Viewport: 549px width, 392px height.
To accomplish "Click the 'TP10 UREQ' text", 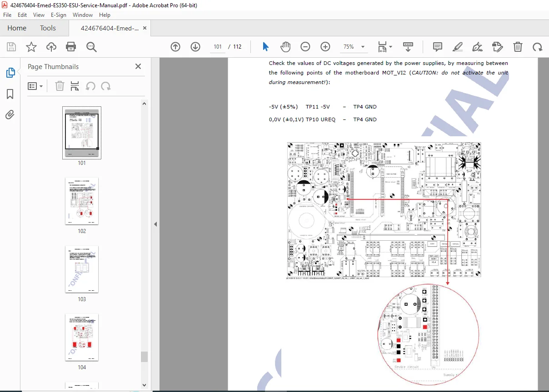I will [320, 119].
